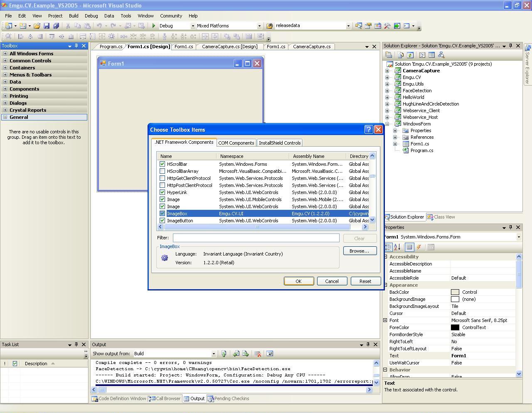Toggle Image checkbox for System.Web.UI.MobileControls
The width and height of the screenshot is (532, 413).
(162, 199)
